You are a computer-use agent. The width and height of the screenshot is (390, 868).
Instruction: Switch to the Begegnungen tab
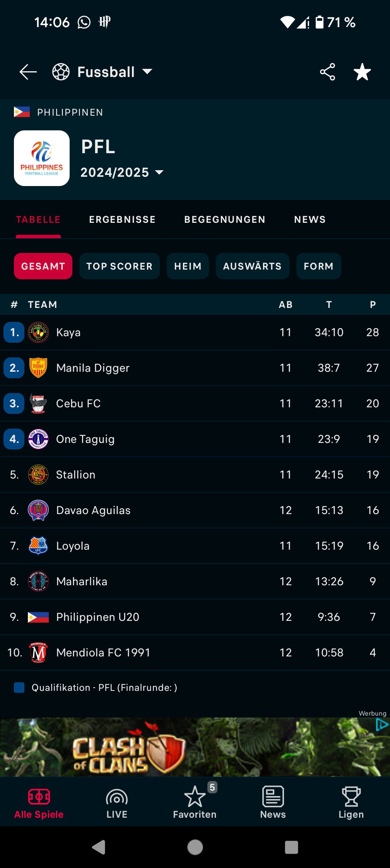[225, 219]
